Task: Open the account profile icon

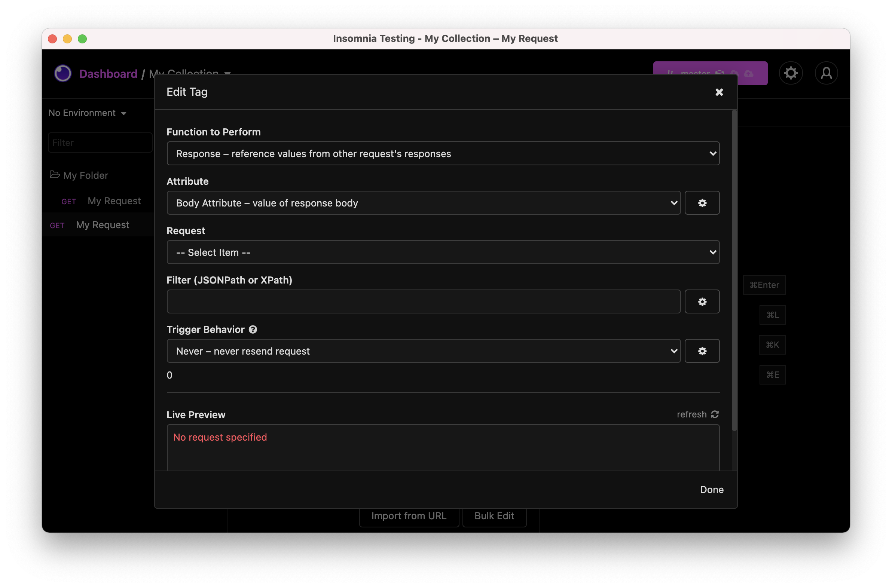Action: [x=827, y=73]
